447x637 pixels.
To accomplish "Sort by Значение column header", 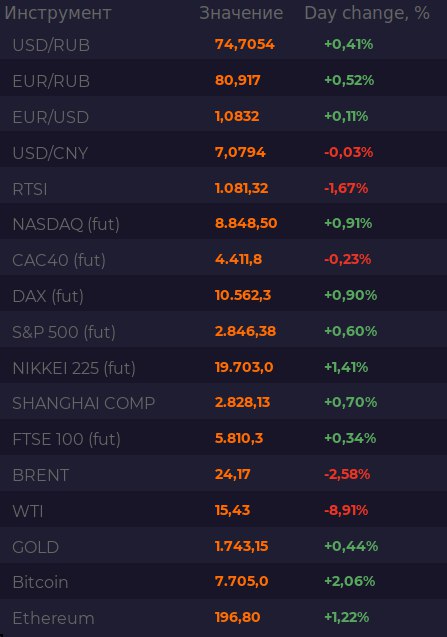I will click(241, 13).
